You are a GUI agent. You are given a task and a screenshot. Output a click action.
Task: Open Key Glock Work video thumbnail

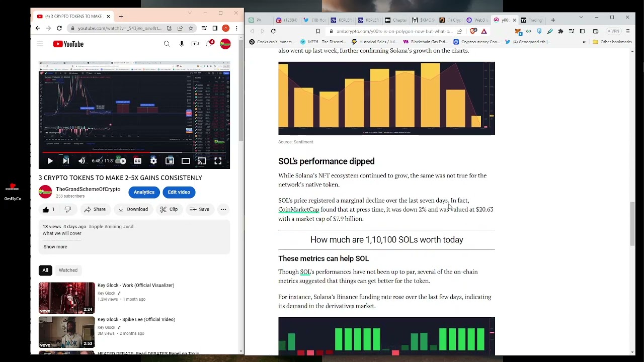pos(66,298)
